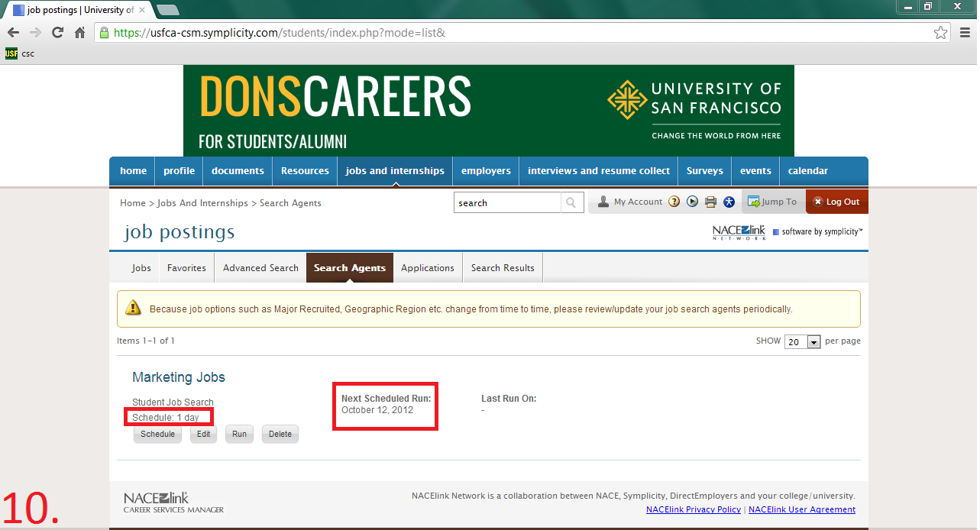980x530 pixels.
Task: Click the blue accessibility icon
Action: click(x=729, y=202)
